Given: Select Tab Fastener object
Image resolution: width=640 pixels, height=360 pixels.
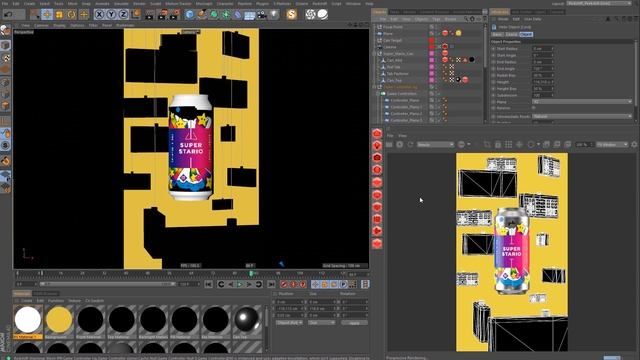Looking at the screenshot, I should pyautogui.click(x=398, y=74).
